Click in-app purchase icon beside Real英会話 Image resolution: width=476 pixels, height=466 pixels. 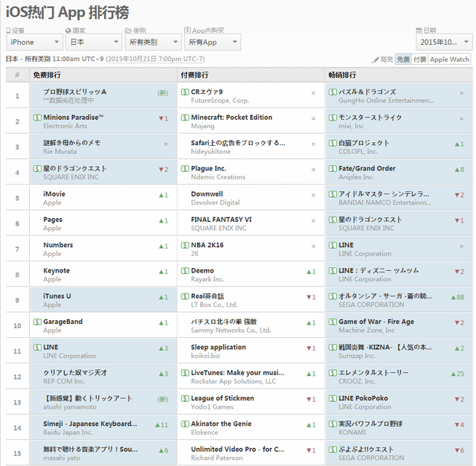[185, 296]
